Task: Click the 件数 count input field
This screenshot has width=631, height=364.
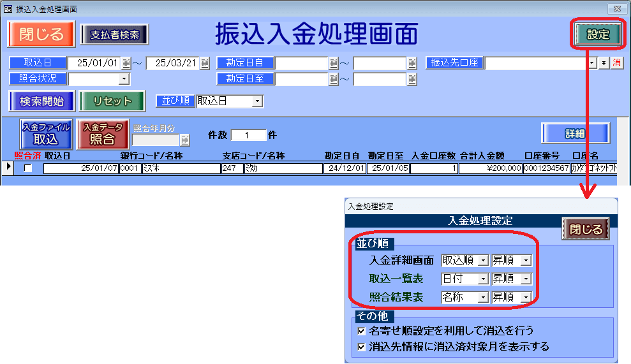Action: (248, 135)
